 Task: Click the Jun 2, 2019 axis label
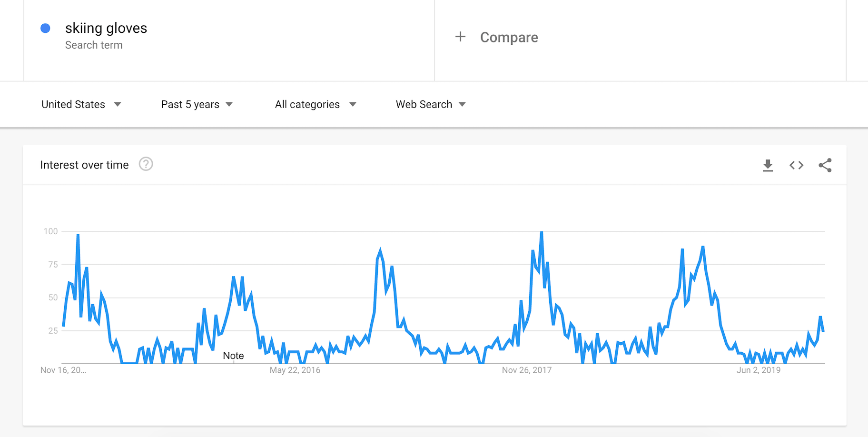point(759,370)
